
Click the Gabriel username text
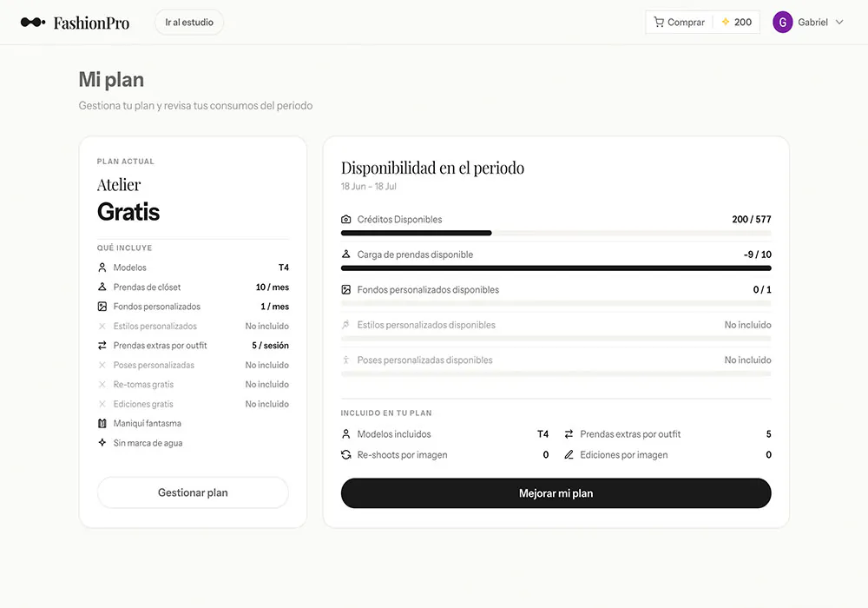(812, 23)
